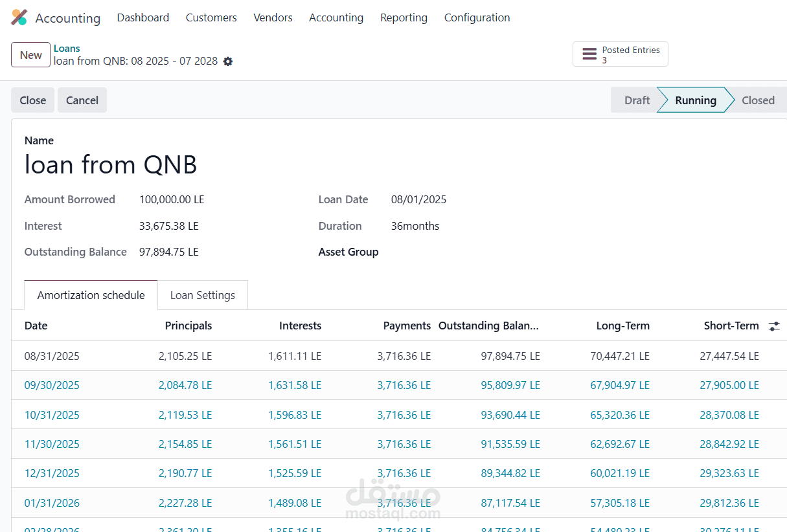Open the Configuration menu
This screenshot has width=787, height=532.
[x=477, y=17]
